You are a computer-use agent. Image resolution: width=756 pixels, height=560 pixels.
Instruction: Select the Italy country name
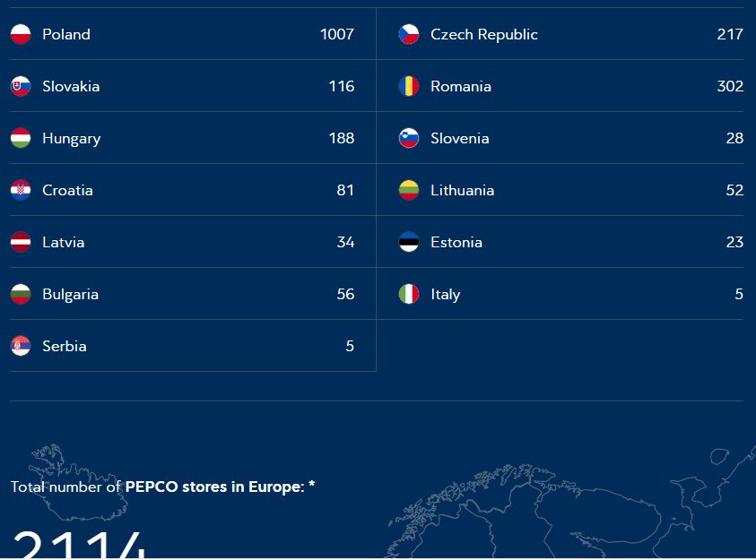[x=446, y=295]
